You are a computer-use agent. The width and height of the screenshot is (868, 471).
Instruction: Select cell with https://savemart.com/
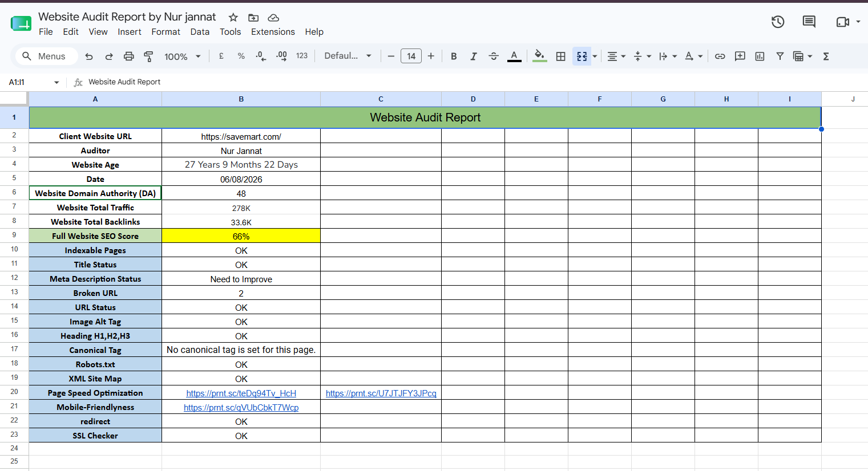tap(241, 136)
